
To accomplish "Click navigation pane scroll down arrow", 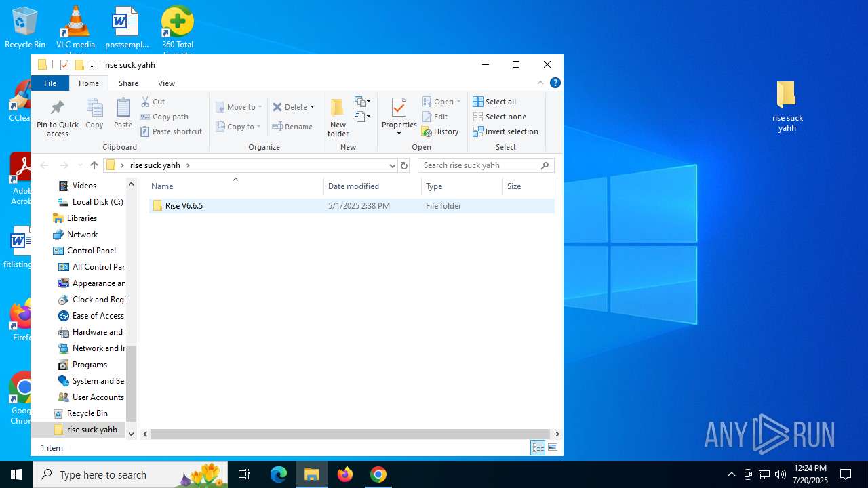I will [x=132, y=434].
